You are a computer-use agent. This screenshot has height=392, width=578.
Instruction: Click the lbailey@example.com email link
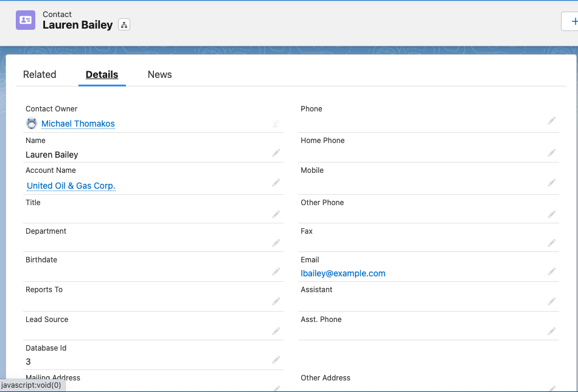pos(343,273)
